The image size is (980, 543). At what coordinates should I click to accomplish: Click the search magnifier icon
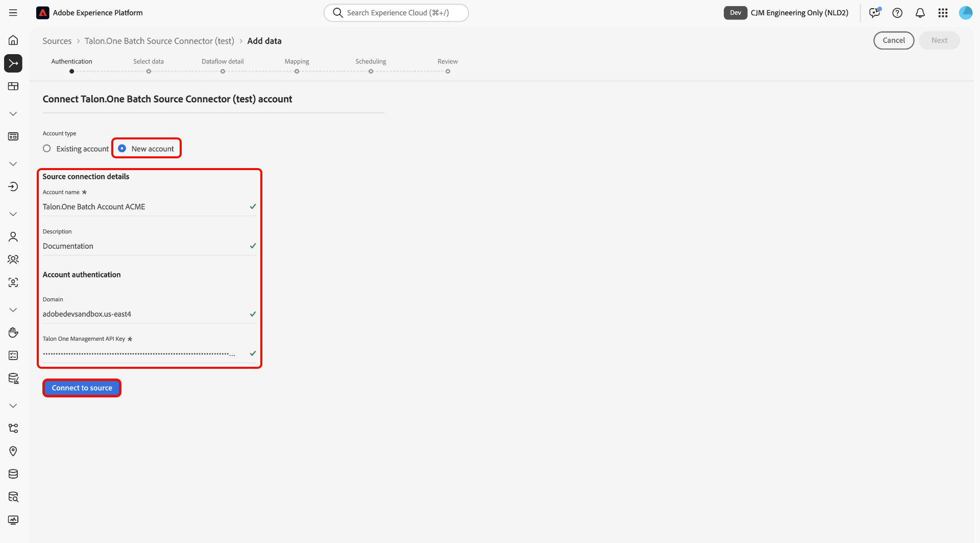pyautogui.click(x=337, y=13)
